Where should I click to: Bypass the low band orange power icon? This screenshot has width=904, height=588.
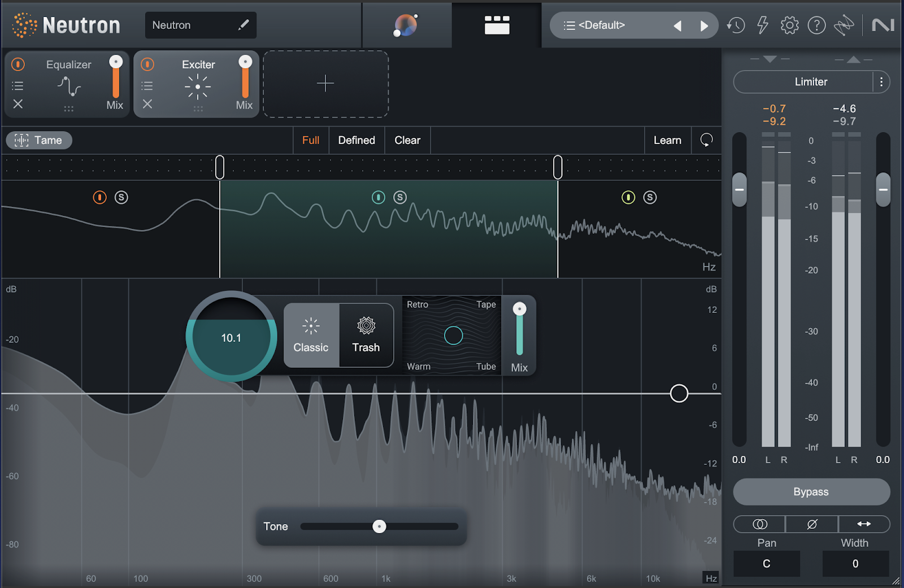(x=100, y=197)
